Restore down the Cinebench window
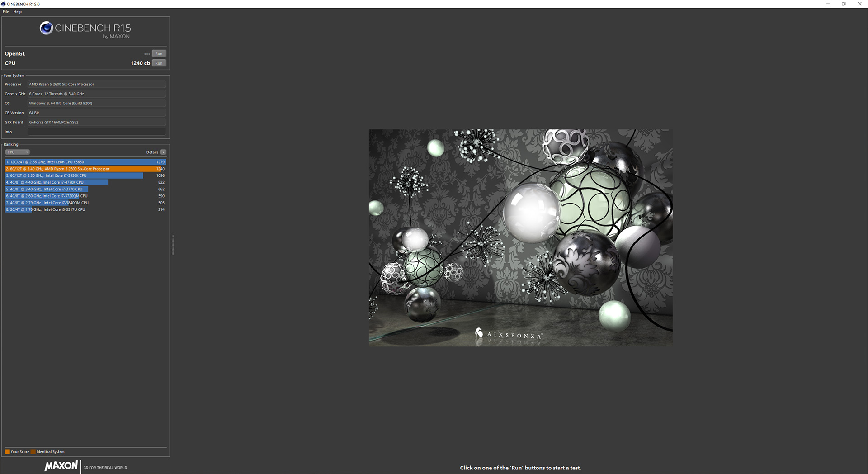 [844, 4]
